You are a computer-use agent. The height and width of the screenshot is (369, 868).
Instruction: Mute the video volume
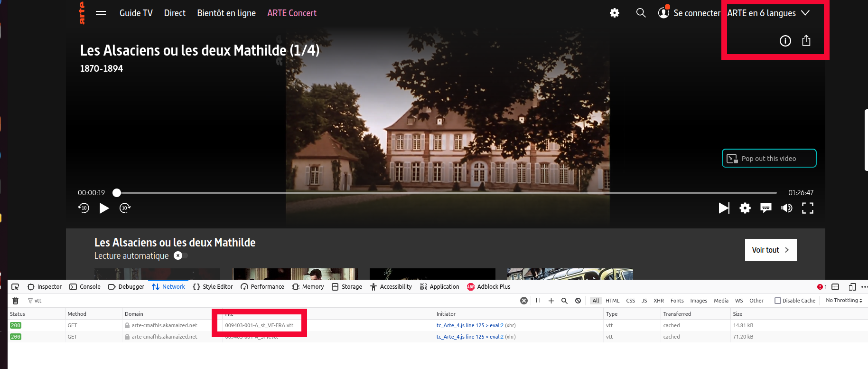point(787,208)
